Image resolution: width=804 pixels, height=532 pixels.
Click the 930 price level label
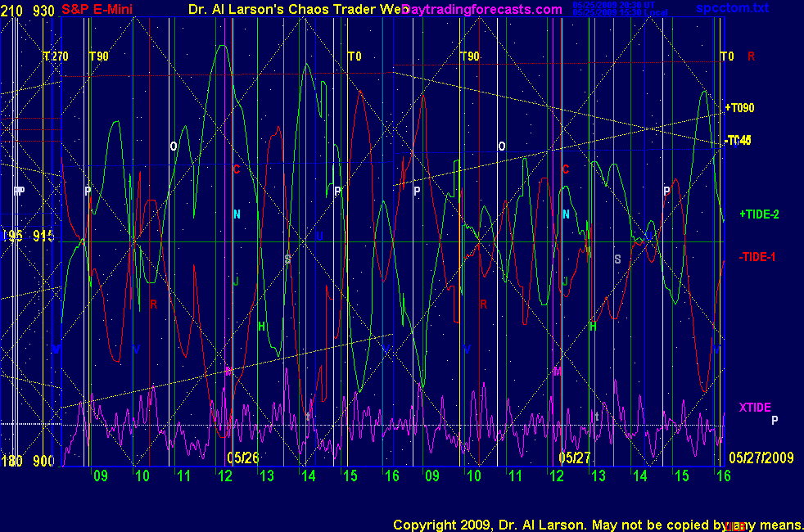click(44, 9)
